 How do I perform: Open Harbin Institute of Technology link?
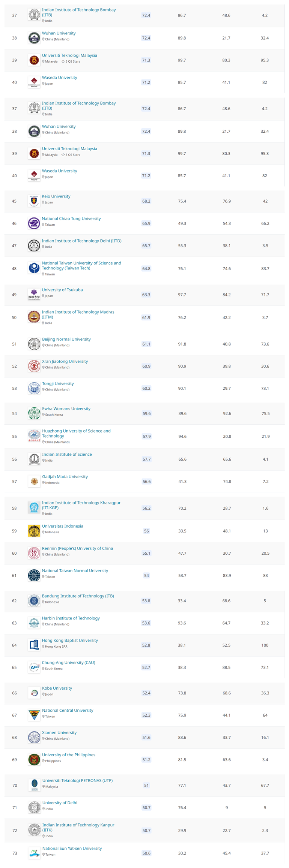point(71,618)
